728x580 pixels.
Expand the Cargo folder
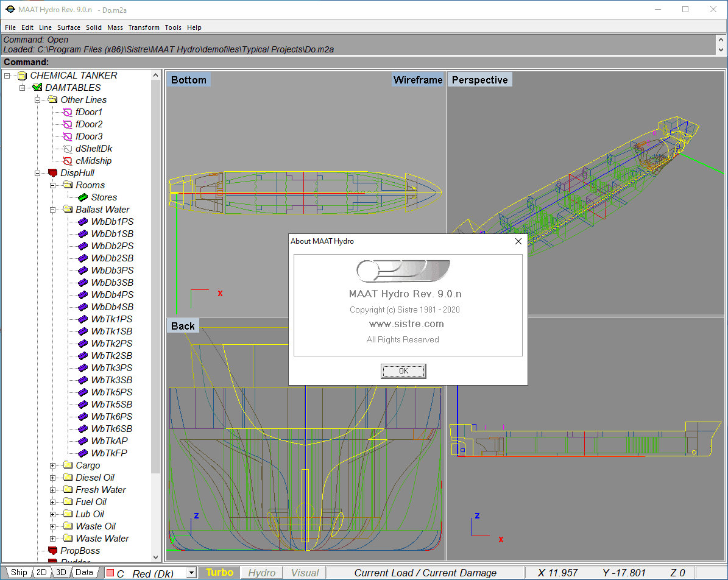[x=53, y=465]
